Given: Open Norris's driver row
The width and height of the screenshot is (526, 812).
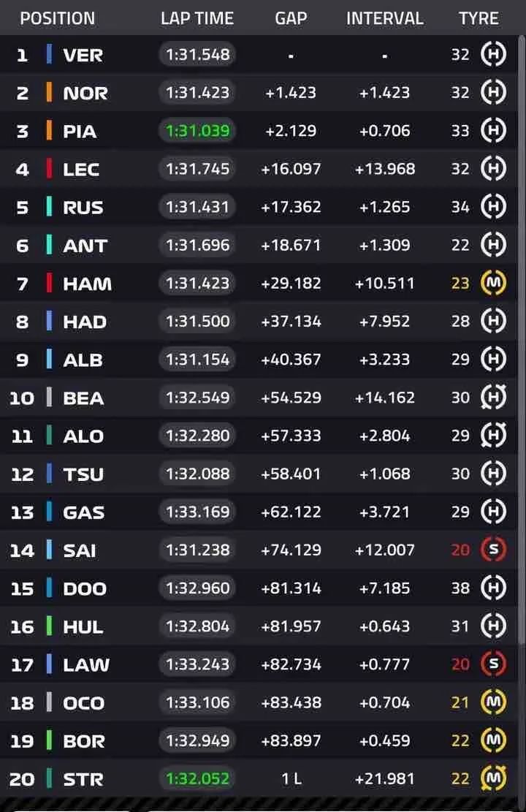Looking at the screenshot, I should (259, 93).
